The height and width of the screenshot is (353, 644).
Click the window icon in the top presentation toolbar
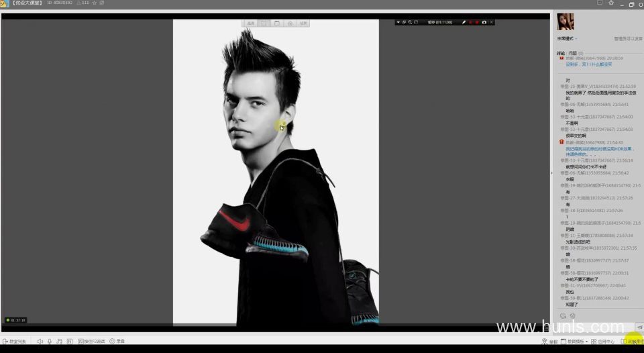[277, 23]
